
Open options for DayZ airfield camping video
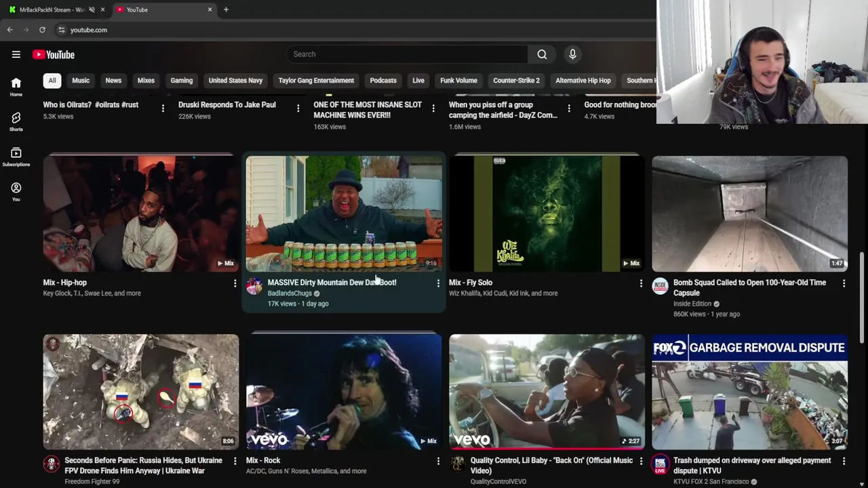pyautogui.click(x=568, y=108)
